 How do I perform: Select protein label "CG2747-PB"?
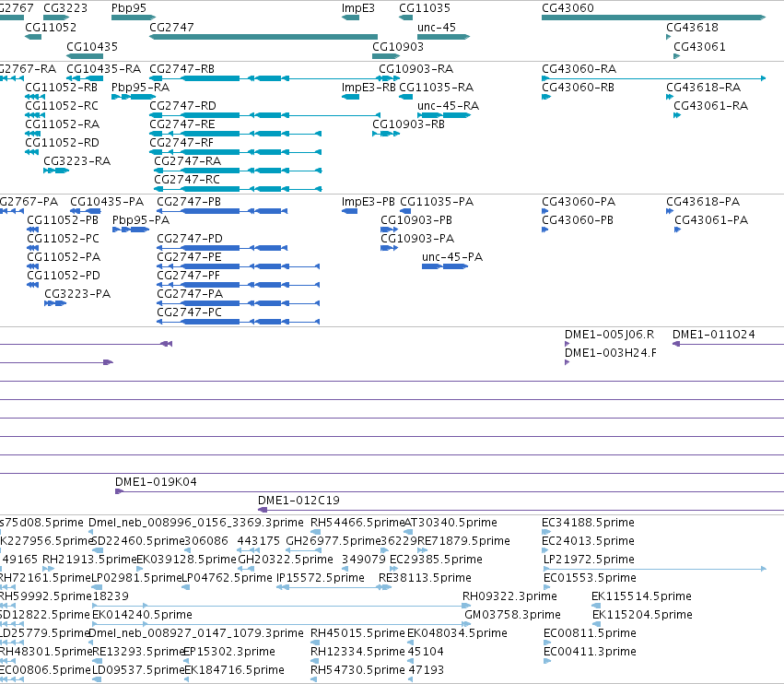pyautogui.click(x=189, y=202)
